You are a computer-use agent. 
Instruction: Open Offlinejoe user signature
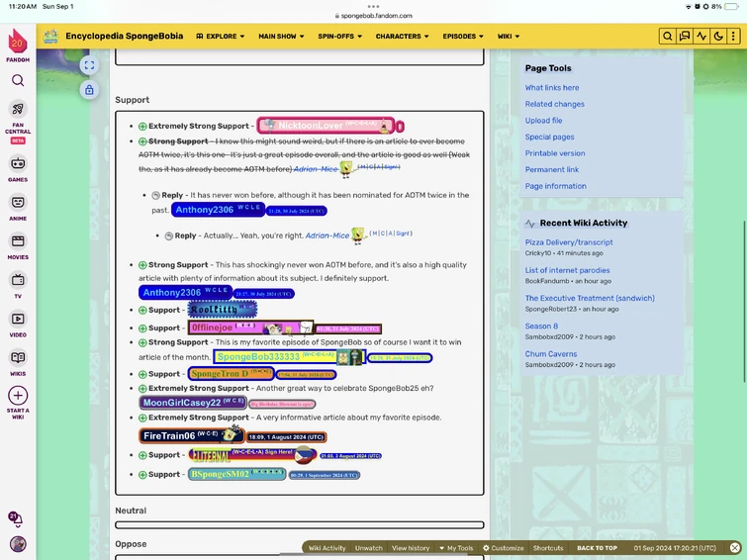click(x=250, y=327)
